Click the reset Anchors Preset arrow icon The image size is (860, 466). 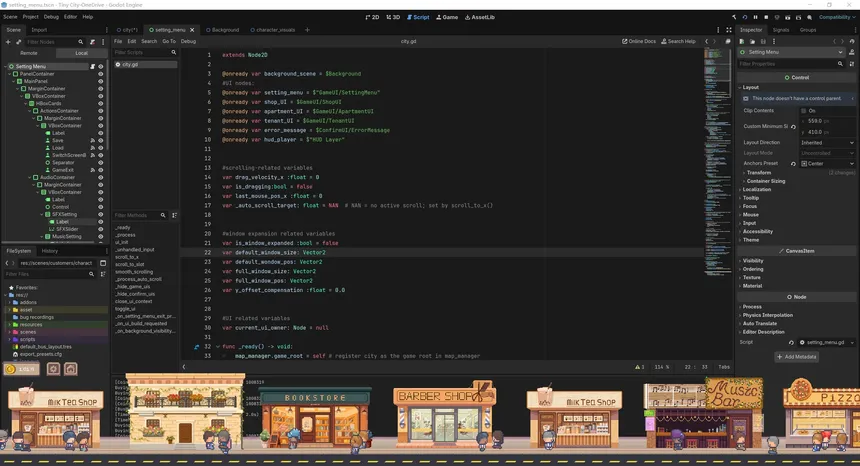pos(793,163)
